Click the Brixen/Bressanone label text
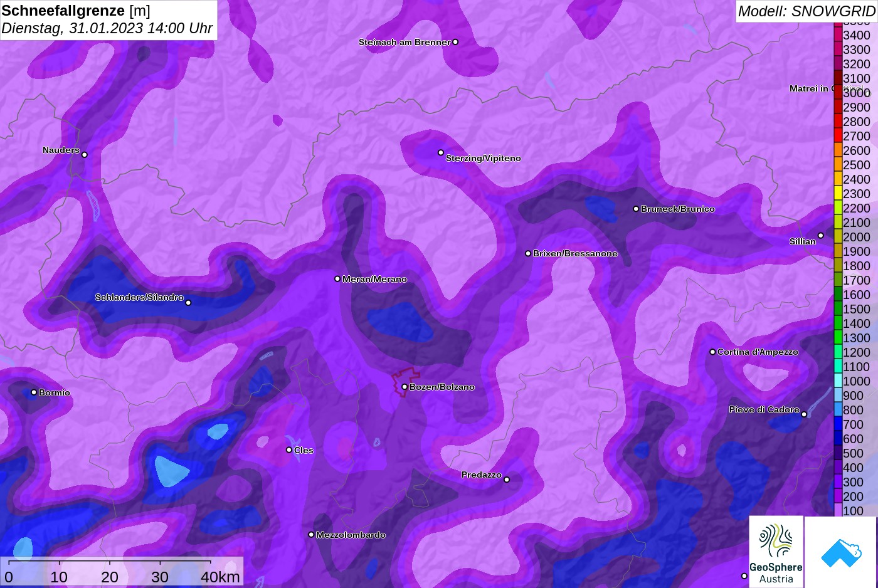 (x=576, y=253)
